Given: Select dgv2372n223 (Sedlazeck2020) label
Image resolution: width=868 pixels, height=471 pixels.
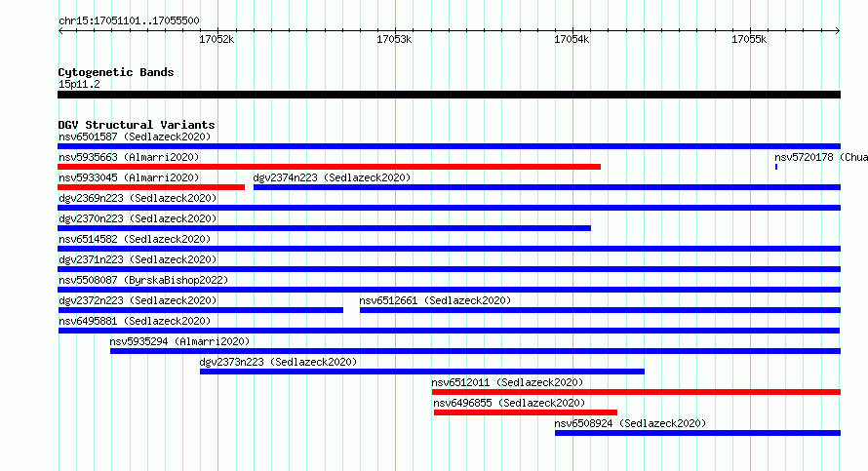Looking at the screenshot, I should [138, 300].
